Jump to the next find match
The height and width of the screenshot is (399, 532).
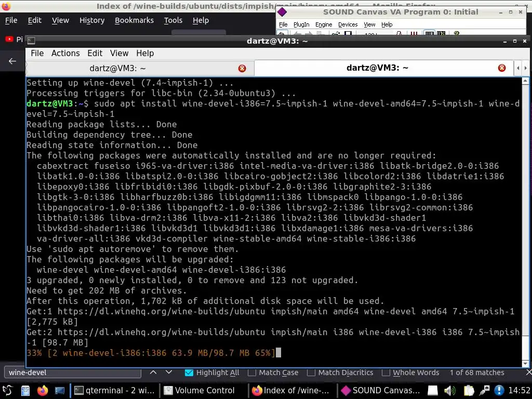[169, 372]
